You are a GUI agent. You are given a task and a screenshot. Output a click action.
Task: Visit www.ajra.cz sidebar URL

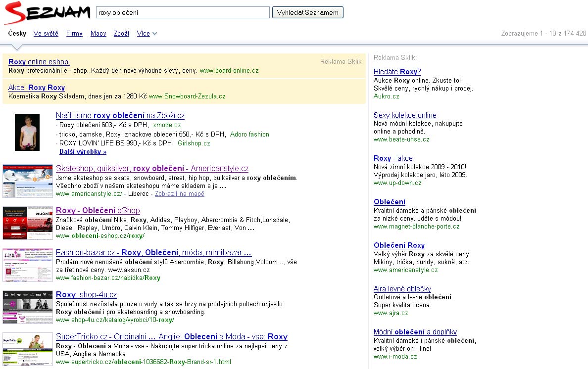[x=391, y=313]
